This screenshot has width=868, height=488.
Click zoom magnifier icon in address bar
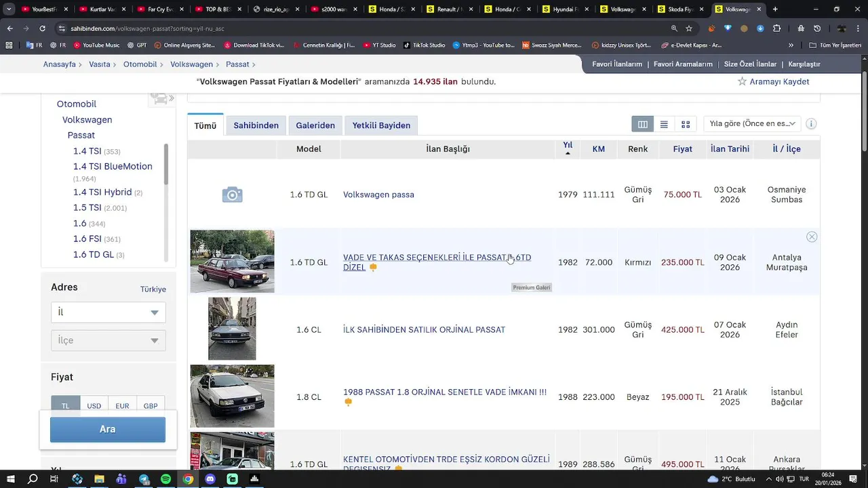pos(674,28)
